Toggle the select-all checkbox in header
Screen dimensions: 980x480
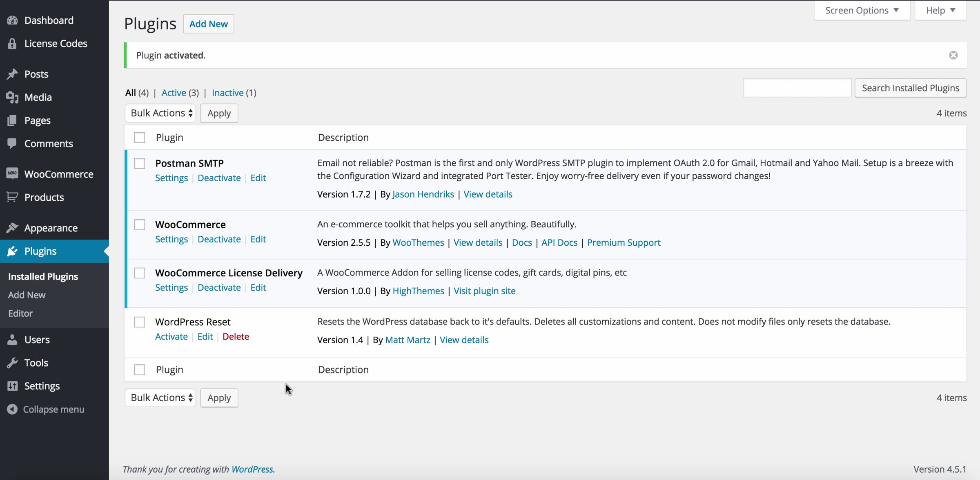click(140, 138)
